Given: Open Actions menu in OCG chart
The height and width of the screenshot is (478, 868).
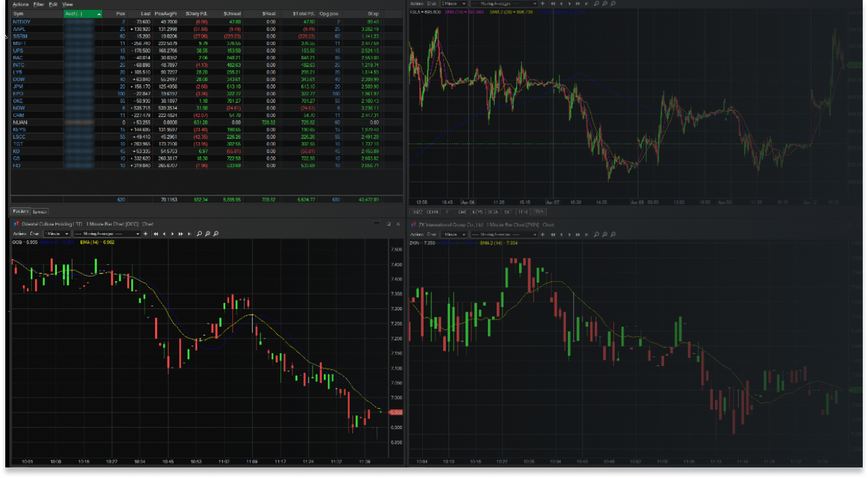Looking at the screenshot, I should (x=20, y=234).
